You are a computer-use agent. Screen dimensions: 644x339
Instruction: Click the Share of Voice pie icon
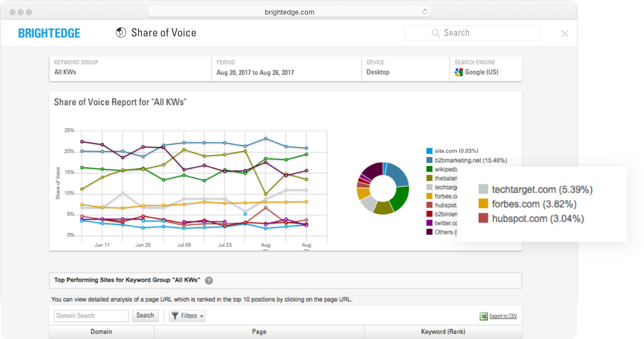point(120,33)
